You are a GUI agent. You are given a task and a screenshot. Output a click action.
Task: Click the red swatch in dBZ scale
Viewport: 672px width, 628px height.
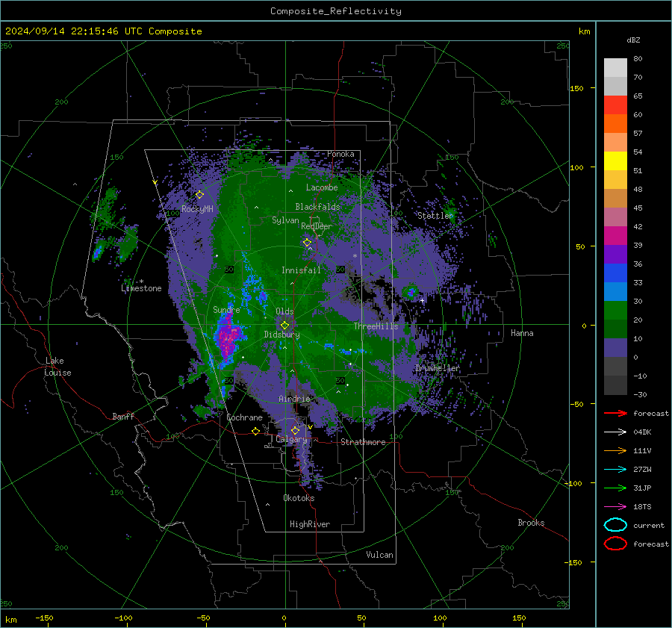pyautogui.click(x=615, y=105)
